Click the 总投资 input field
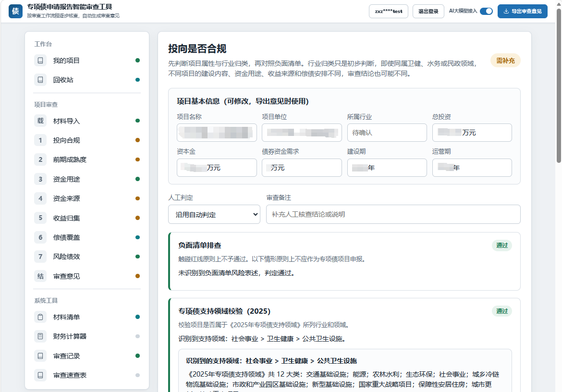Image resolution: width=562 pixels, height=392 pixels. click(472, 133)
